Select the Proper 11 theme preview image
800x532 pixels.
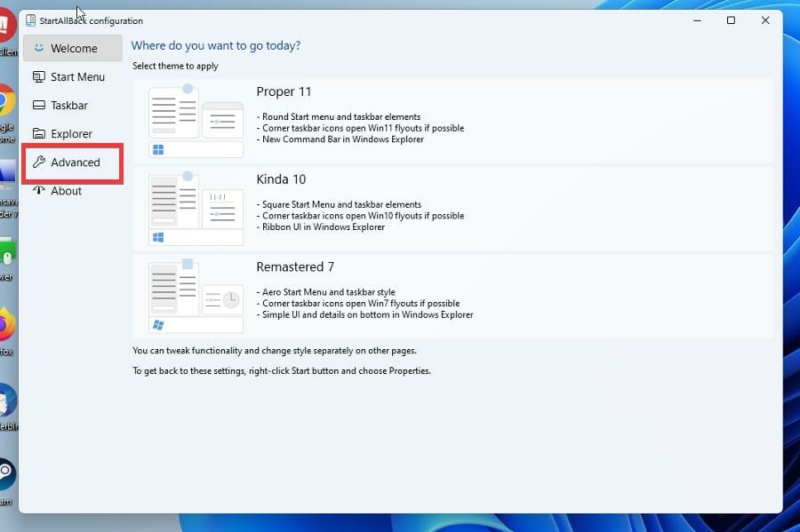196,120
